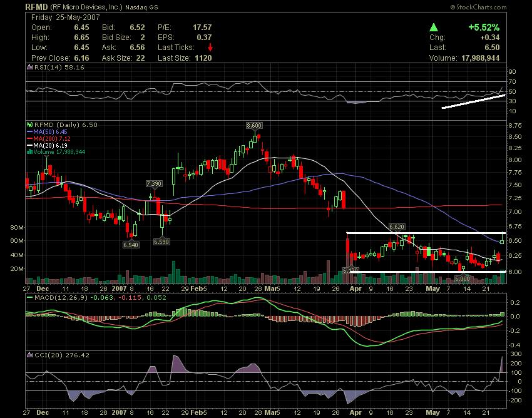Viewport: 532px width, 418px height.
Task: Click the MA(200) 7.12 legend text
Action: tap(52, 139)
